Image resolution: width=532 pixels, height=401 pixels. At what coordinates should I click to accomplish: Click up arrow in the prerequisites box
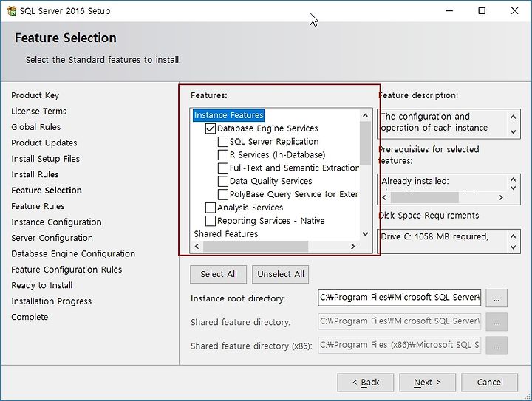click(514, 179)
